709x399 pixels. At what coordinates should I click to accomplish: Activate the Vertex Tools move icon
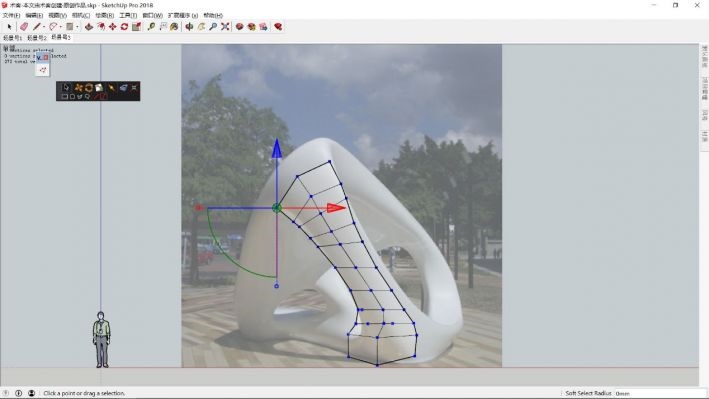78,87
